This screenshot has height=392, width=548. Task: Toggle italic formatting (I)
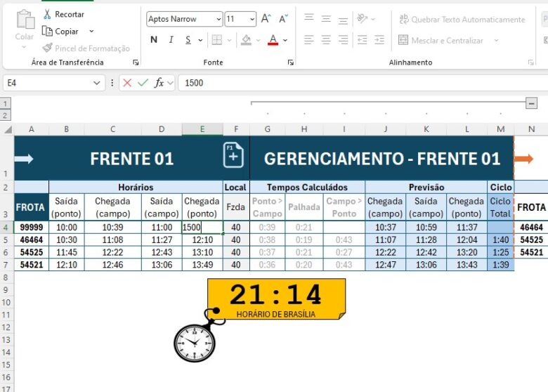pyautogui.click(x=172, y=40)
